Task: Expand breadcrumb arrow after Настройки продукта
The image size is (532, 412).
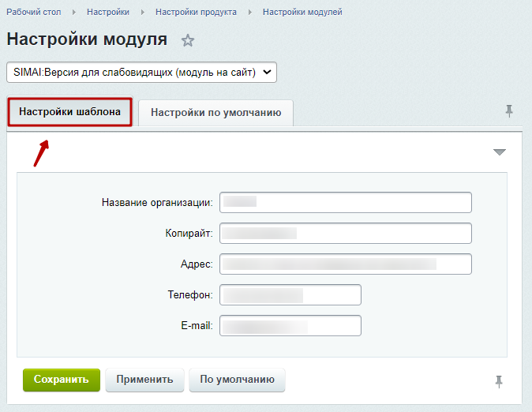Action: click(x=249, y=13)
